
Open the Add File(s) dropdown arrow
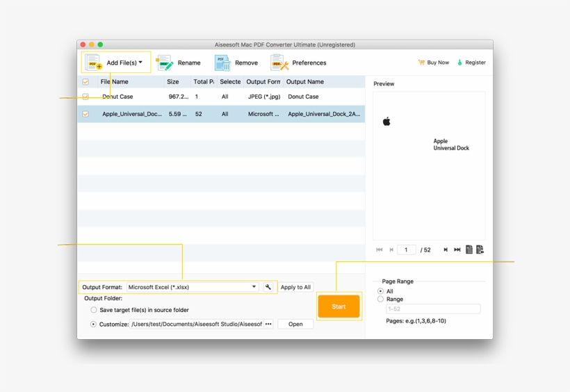[140, 62]
